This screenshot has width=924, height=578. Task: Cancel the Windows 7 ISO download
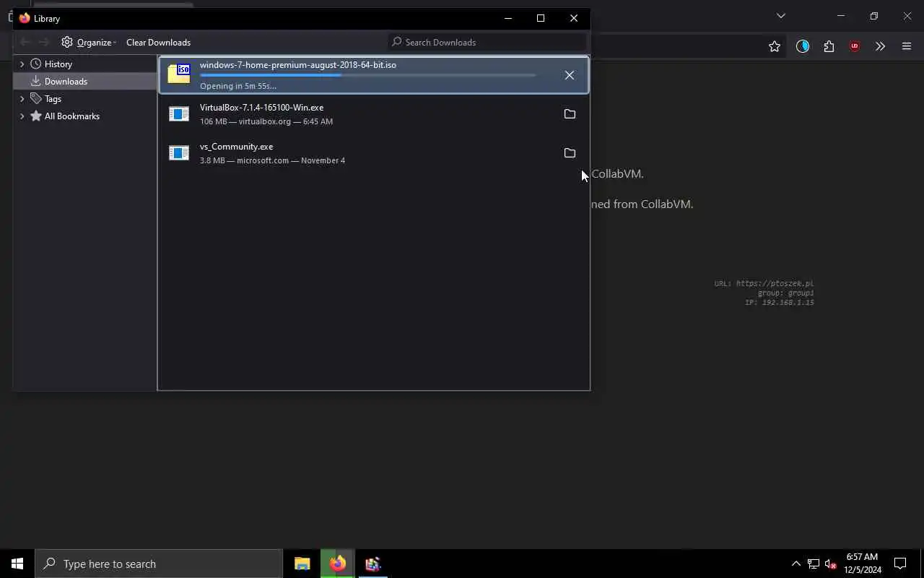pyautogui.click(x=570, y=75)
